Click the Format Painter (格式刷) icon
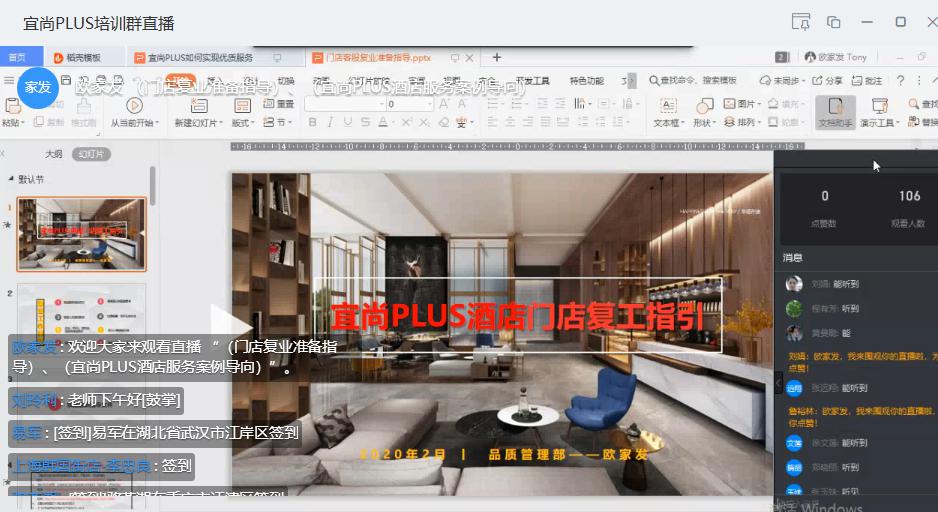This screenshot has width=938, height=512. (84, 106)
